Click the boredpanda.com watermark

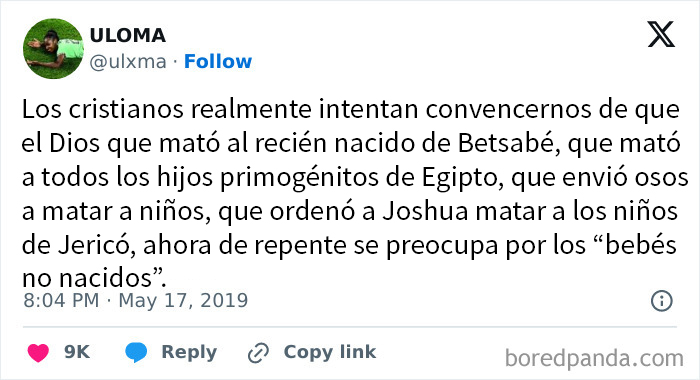pos(594,358)
